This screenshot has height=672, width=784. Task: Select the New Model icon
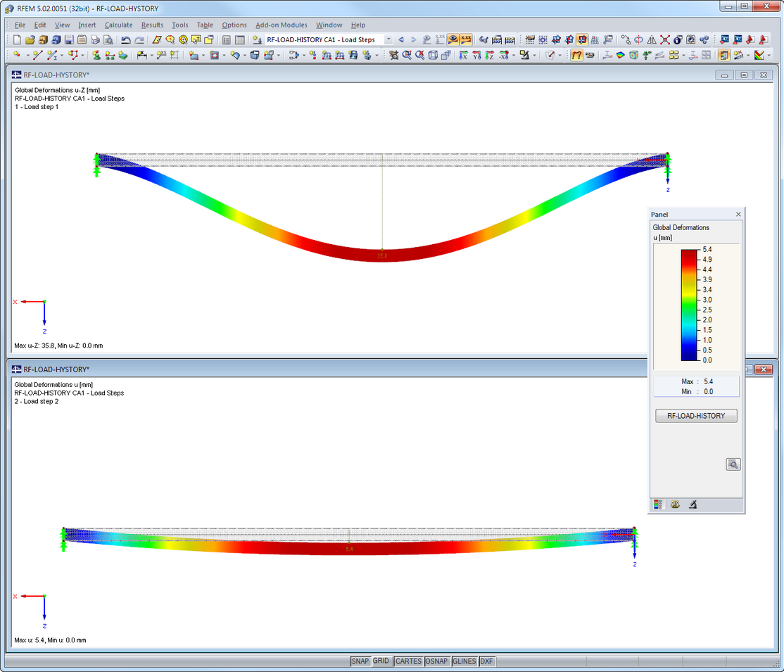click(15, 40)
